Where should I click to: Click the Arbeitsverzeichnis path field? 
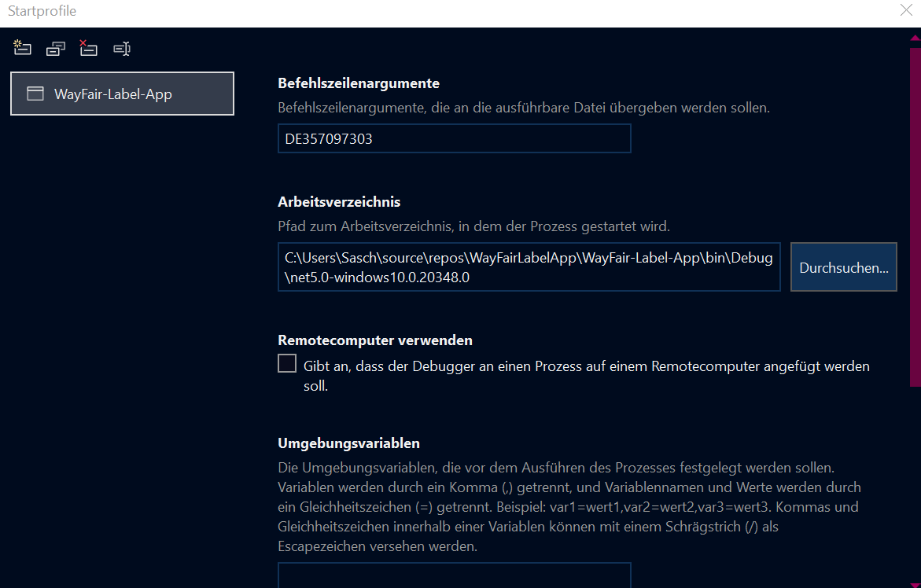point(529,267)
